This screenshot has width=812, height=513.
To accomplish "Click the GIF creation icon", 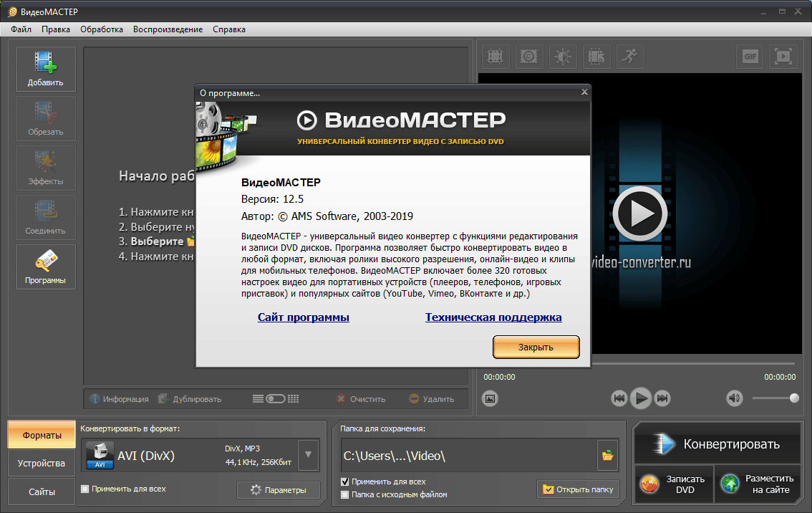I will (x=750, y=56).
